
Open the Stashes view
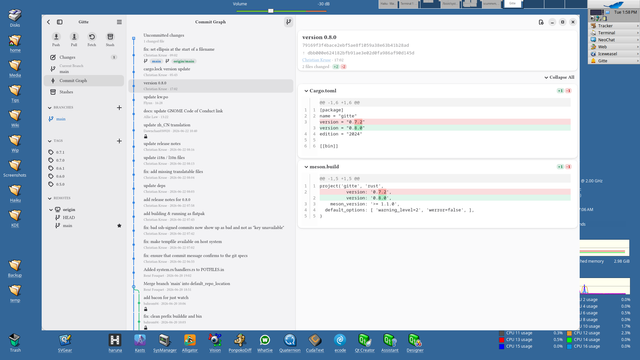(84, 92)
